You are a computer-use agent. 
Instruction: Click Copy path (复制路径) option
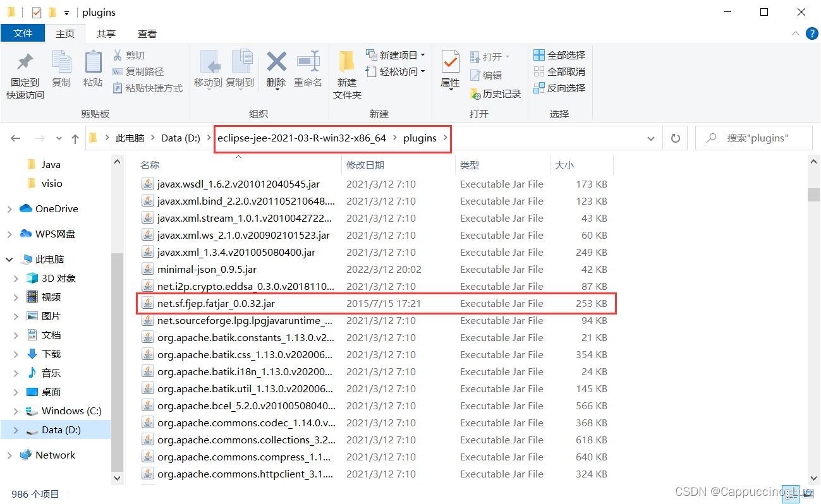(138, 72)
